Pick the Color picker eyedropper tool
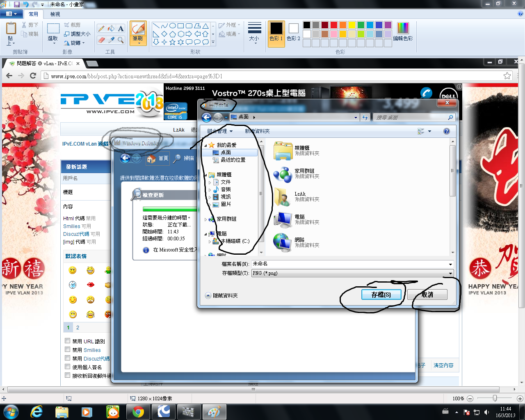 [x=111, y=40]
